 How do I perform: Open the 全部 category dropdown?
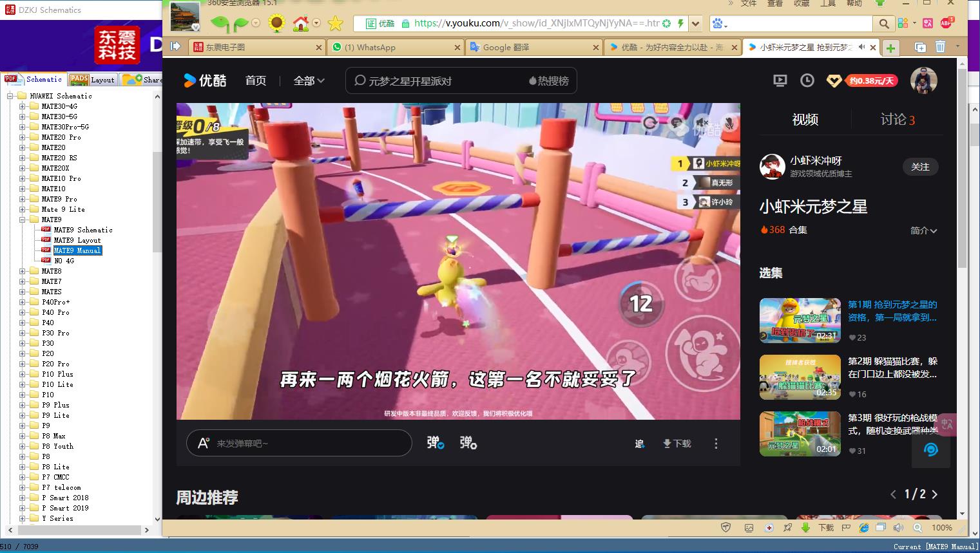(x=309, y=80)
